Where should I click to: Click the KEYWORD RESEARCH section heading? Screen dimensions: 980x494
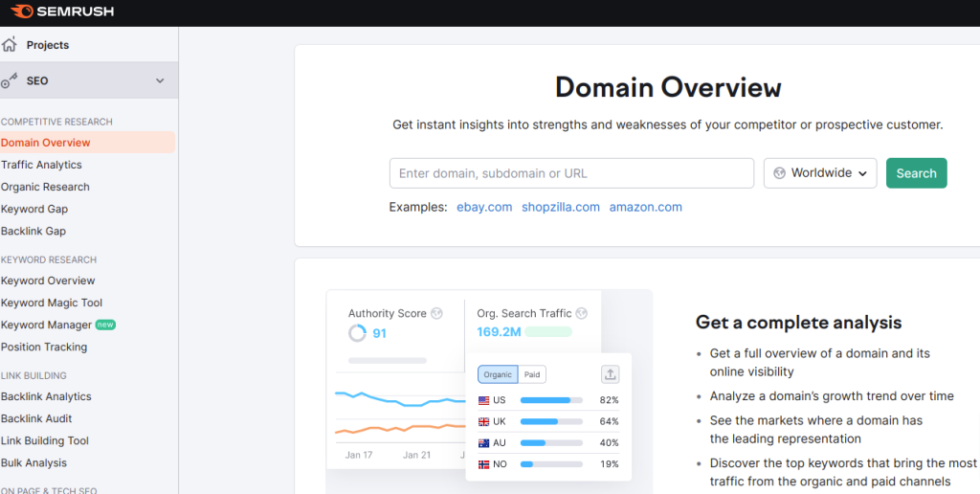point(49,259)
